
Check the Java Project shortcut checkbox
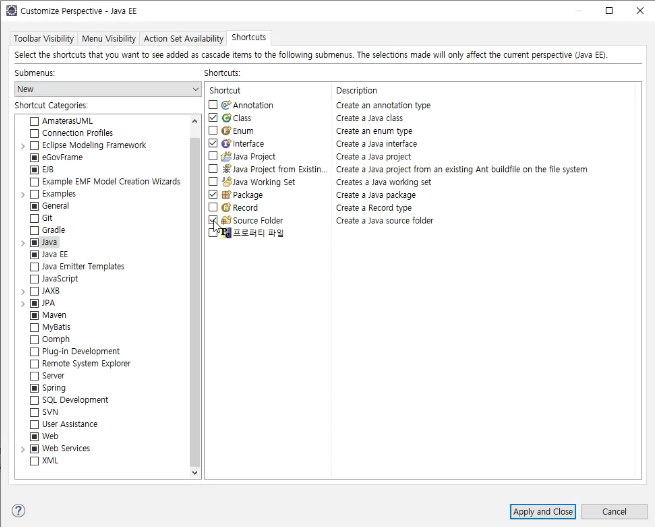coord(213,156)
